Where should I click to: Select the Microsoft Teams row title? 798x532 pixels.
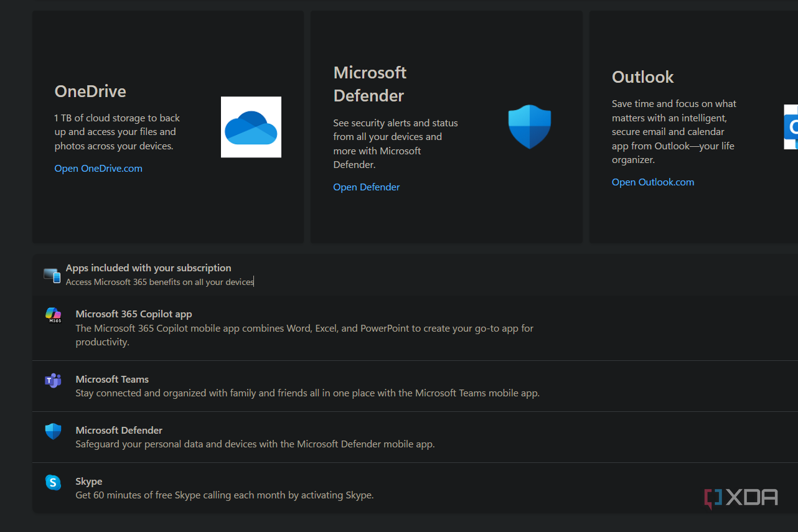pyautogui.click(x=112, y=379)
